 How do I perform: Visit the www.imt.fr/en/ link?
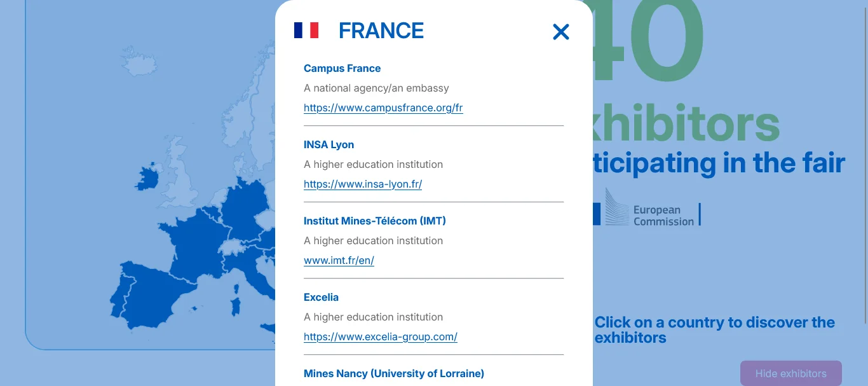[x=339, y=260]
